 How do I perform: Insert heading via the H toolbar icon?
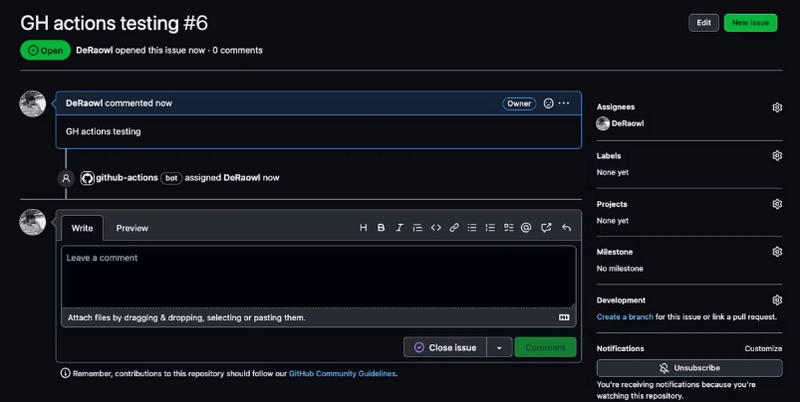click(363, 228)
